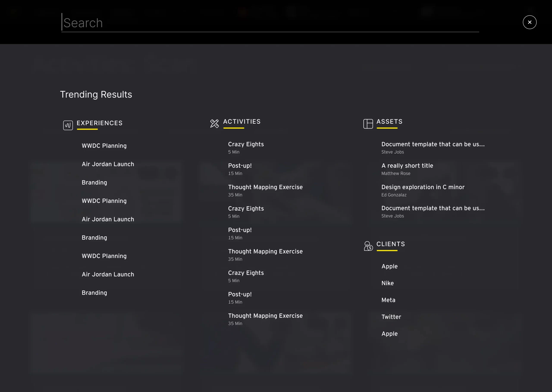Focus the Search input field
Image resolution: width=552 pixels, height=392 pixels.
coord(270,23)
